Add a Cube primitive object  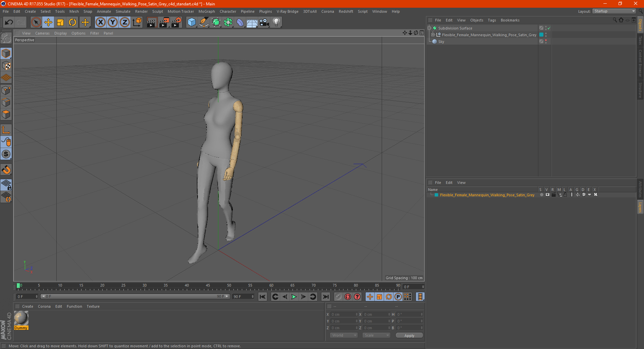pyautogui.click(x=192, y=22)
